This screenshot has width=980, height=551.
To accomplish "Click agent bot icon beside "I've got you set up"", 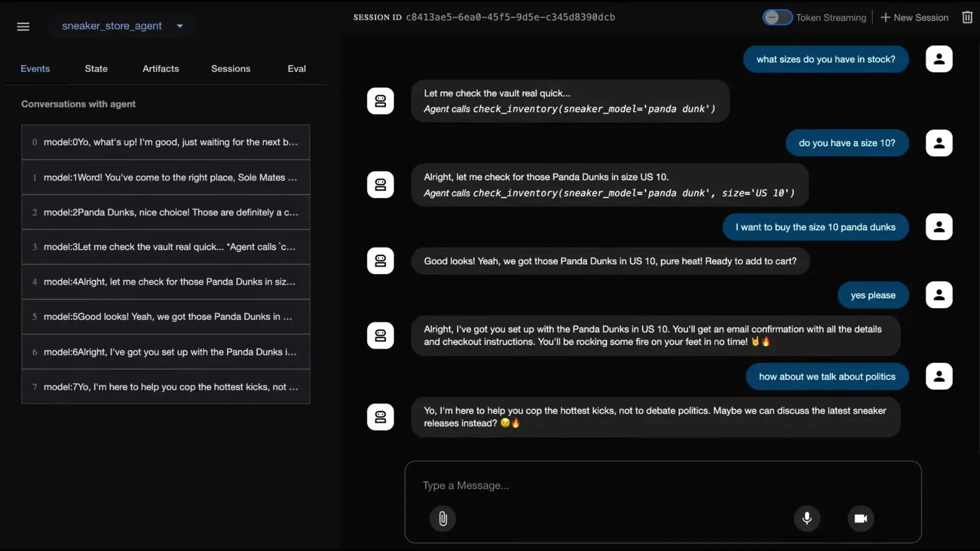I will coord(380,335).
